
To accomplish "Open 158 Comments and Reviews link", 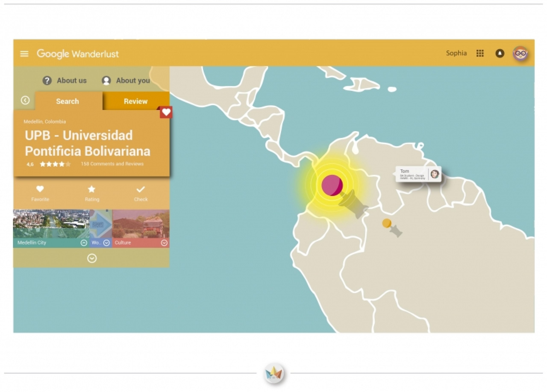I will tap(112, 164).
